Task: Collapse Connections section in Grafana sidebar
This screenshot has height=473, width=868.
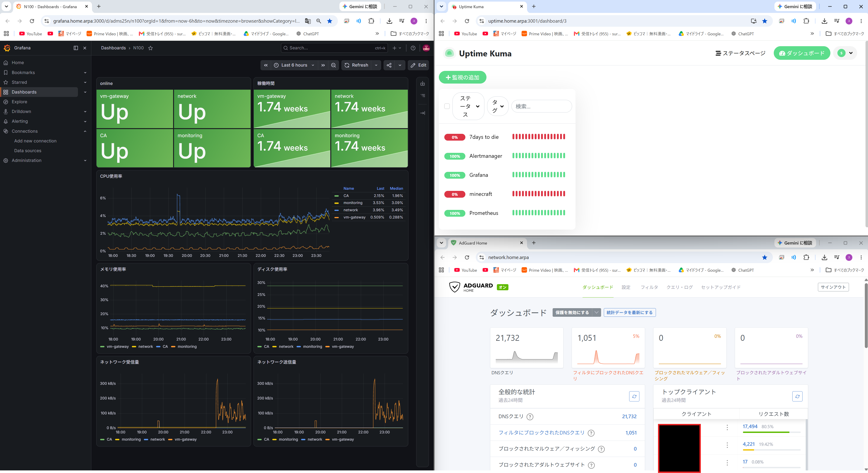Action: point(85,131)
